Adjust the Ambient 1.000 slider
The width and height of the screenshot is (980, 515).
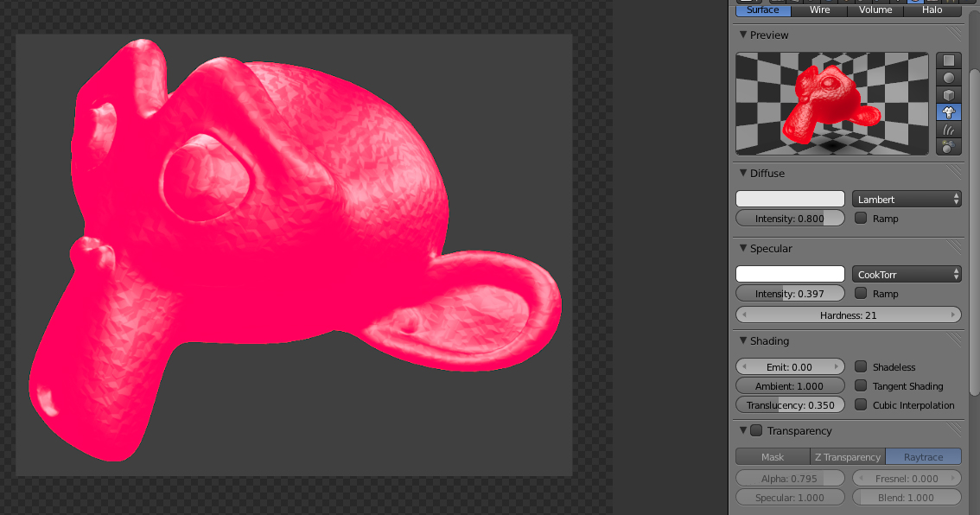tap(790, 385)
